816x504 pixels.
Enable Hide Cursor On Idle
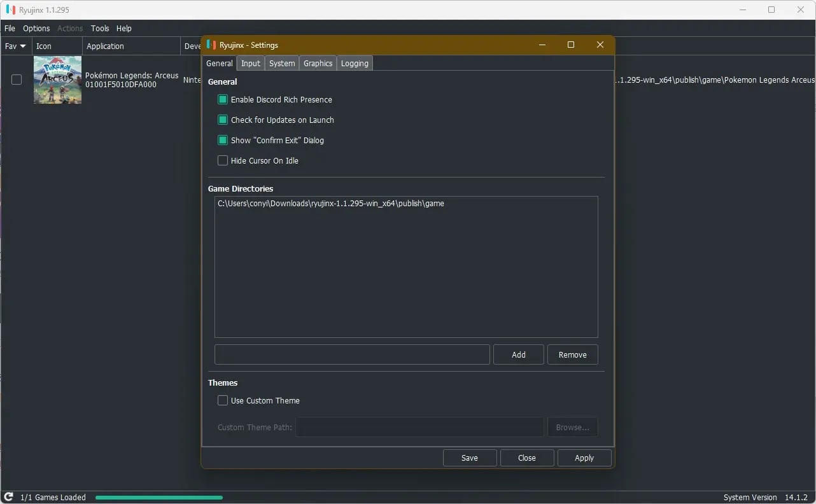(x=223, y=160)
